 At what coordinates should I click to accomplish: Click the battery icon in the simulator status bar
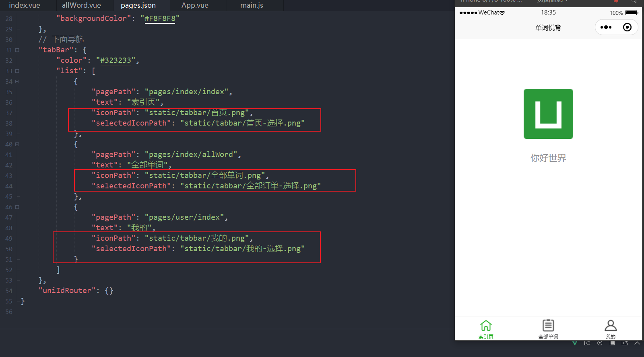(x=632, y=13)
